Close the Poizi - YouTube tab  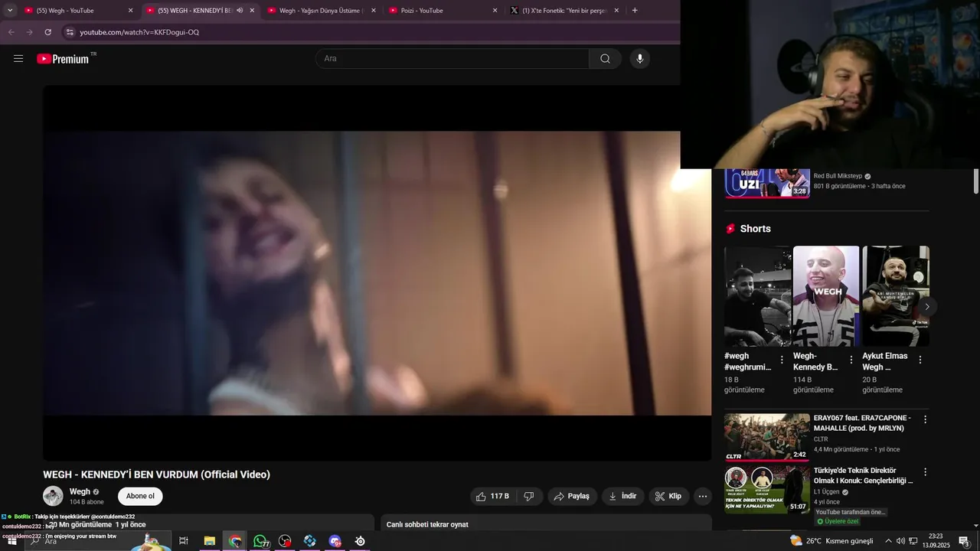coord(495,11)
